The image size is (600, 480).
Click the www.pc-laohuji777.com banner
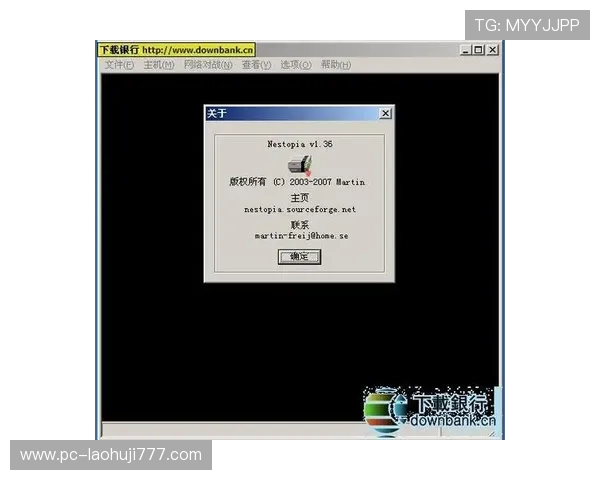click(x=111, y=455)
